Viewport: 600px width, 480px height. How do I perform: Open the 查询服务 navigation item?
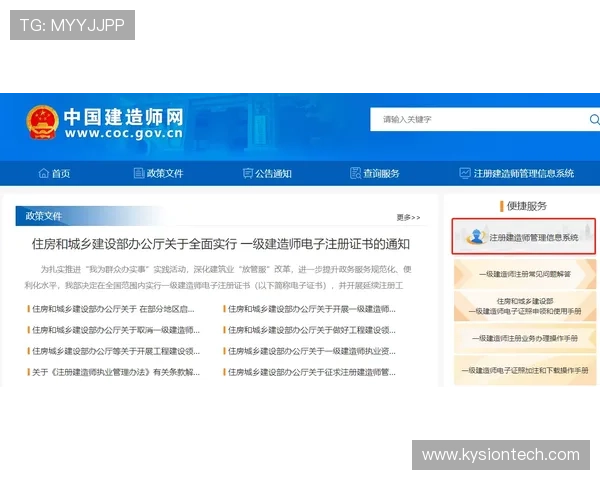click(375, 173)
